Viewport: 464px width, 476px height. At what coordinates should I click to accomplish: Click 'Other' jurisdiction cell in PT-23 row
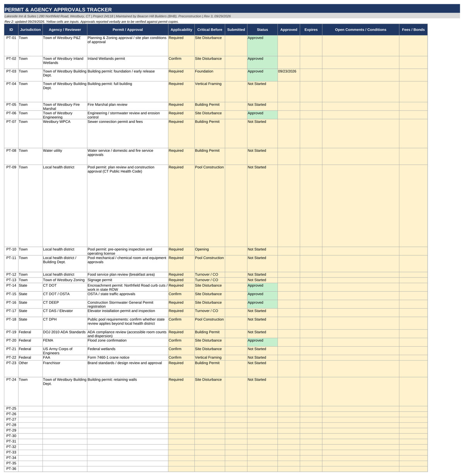(x=31, y=369)
